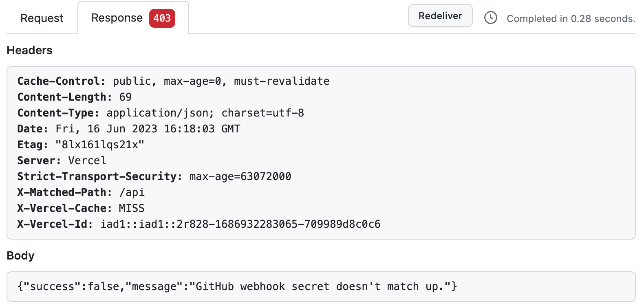Select the X-Vercel-Id header value
The image size is (644, 308).
click(240, 224)
